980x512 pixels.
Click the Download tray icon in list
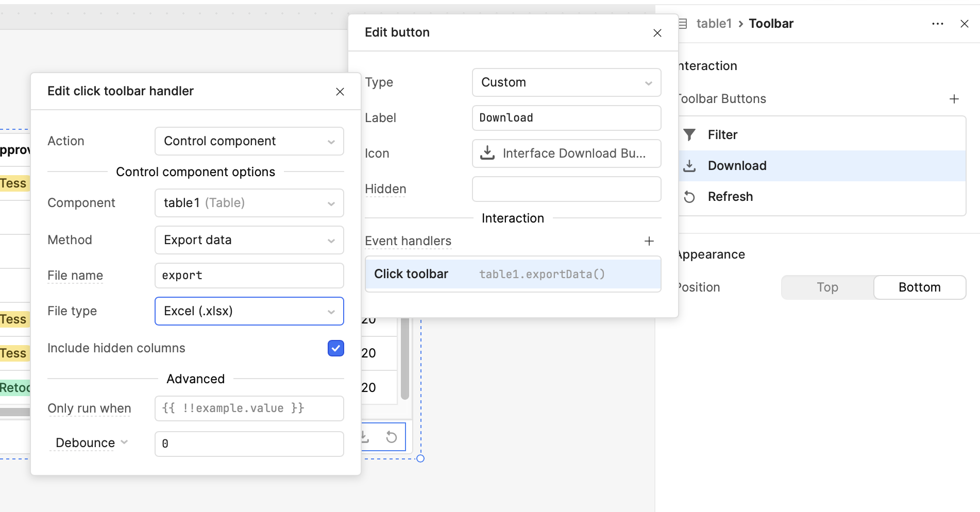click(x=689, y=166)
